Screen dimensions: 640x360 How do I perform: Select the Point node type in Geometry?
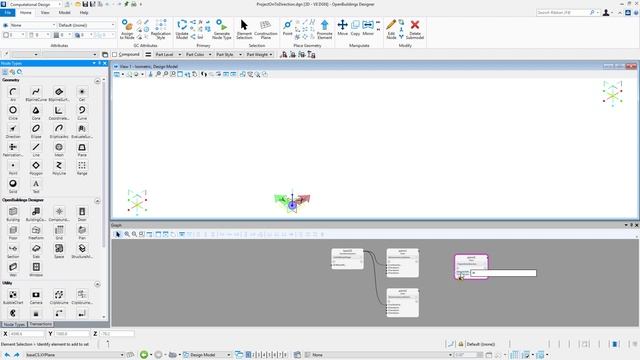pyautogui.click(x=13, y=167)
